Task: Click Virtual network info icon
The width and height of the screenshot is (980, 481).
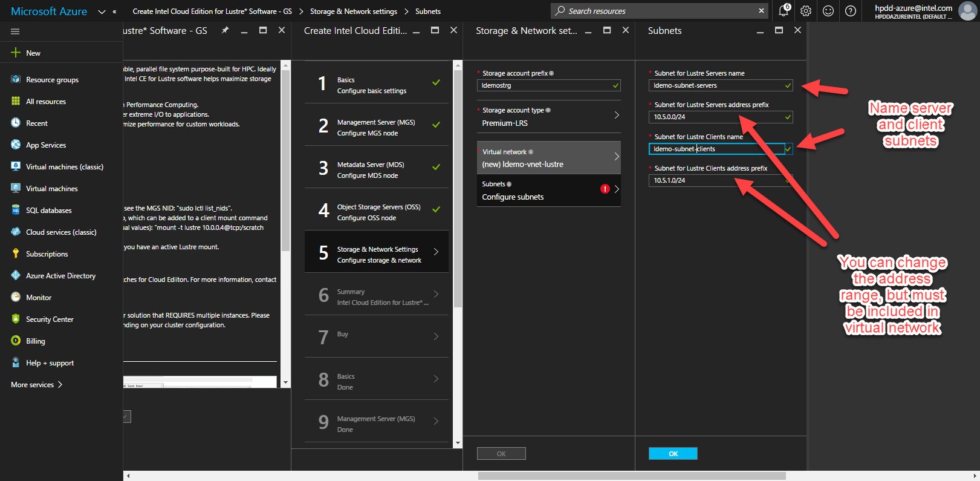Action: pyautogui.click(x=531, y=152)
